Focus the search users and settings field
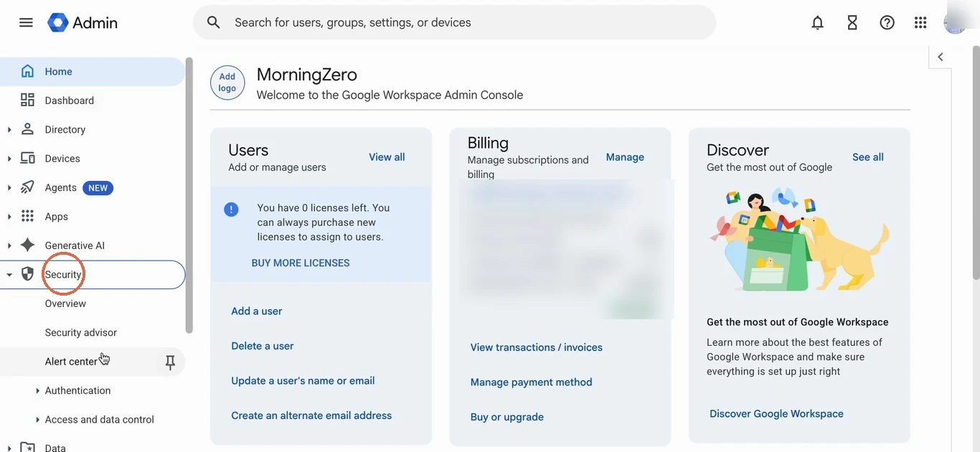 [x=453, y=22]
